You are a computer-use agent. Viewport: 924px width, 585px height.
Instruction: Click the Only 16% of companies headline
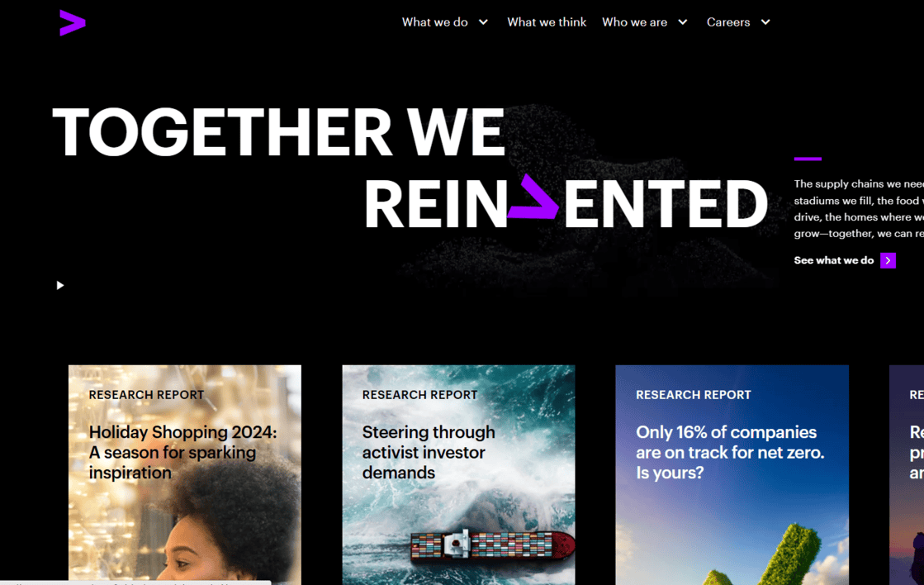[729, 452]
